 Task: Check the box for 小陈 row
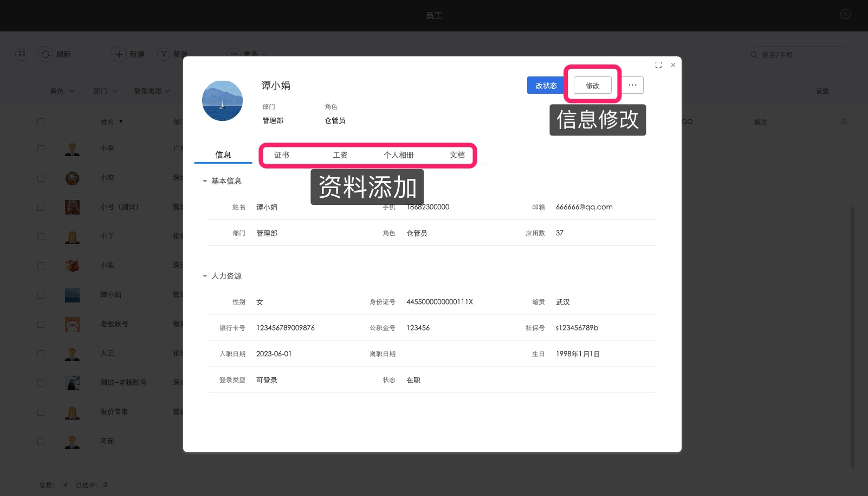click(x=41, y=266)
